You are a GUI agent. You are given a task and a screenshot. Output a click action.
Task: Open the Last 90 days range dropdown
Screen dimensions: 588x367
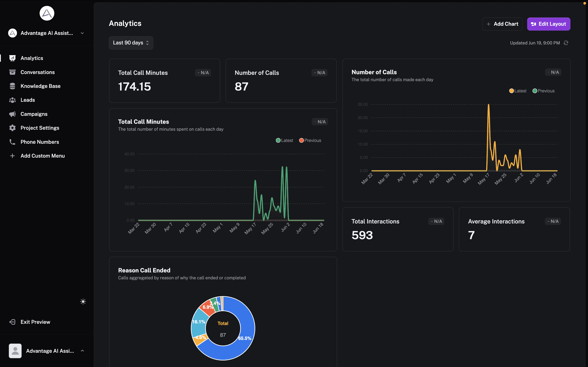click(131, 43)
